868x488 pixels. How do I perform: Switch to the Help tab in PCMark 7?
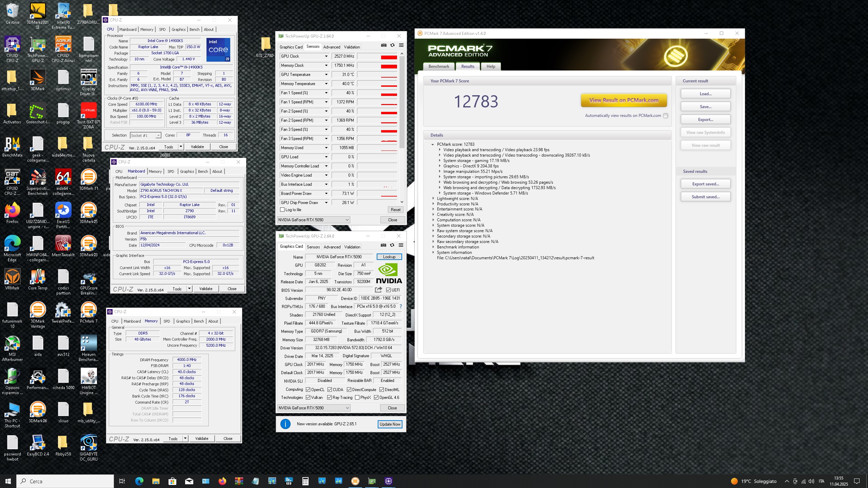coord(491,66)
